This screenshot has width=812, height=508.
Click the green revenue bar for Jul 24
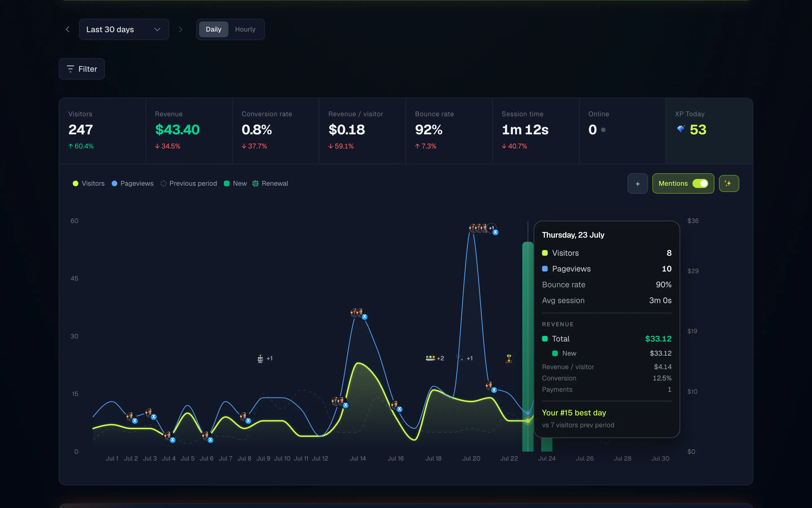(x=547, y=444)
